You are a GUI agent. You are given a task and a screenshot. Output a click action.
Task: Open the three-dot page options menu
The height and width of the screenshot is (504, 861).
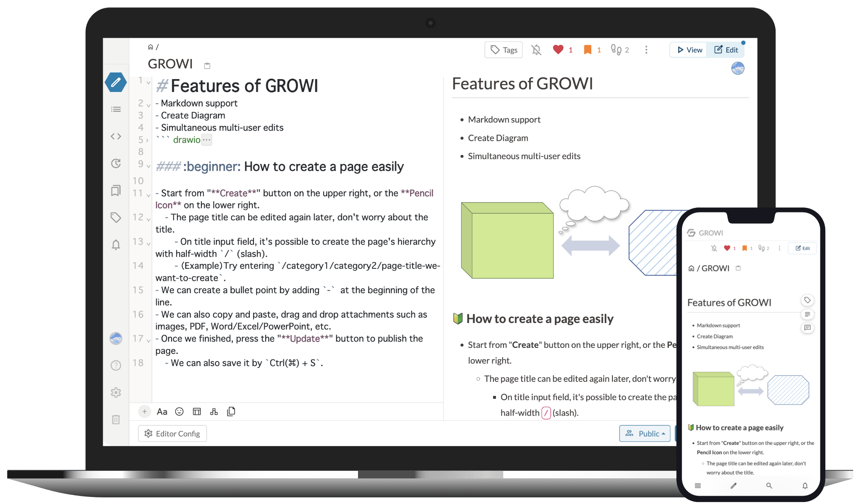(646, 50)
